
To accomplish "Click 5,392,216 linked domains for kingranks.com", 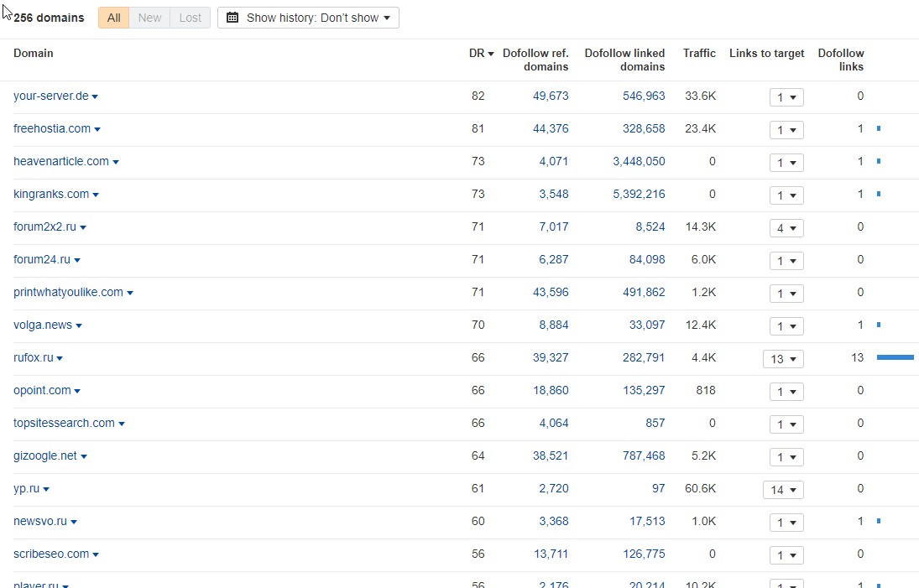I will tap(639, 195).
